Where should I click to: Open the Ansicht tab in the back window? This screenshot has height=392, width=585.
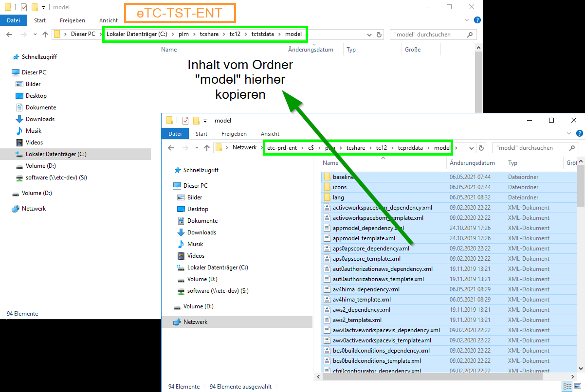tap(108, 20)
